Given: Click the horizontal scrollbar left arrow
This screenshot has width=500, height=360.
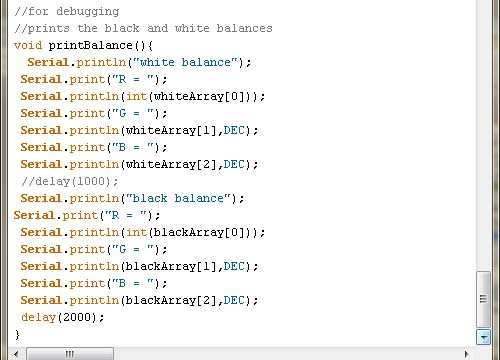Looking at the screenshot, I should click(x=16, y=354).
